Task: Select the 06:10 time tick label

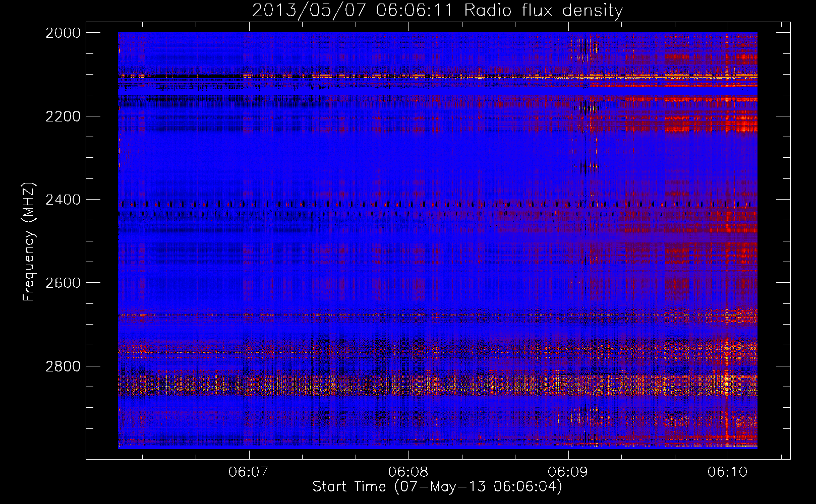Action: point(727,472)
